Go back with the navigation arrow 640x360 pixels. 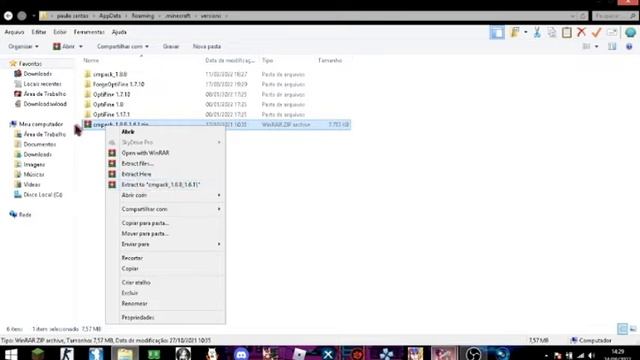click(x=8, y=16)
